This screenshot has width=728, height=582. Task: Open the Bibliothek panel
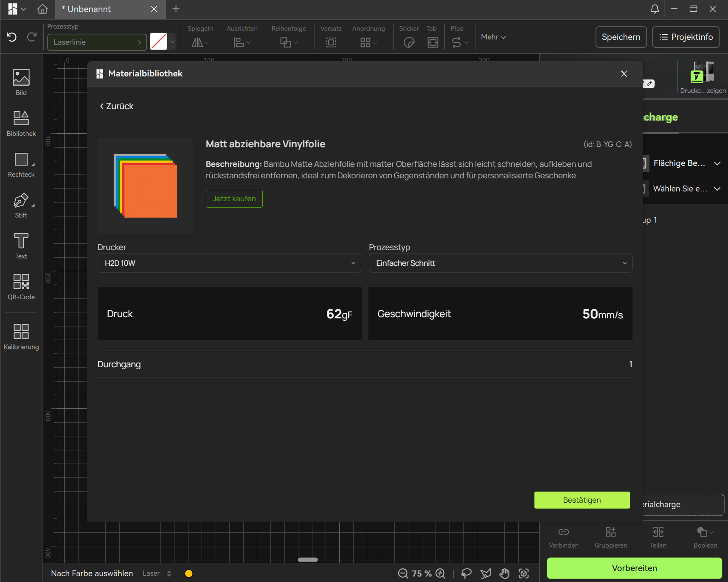pos(21,124)
